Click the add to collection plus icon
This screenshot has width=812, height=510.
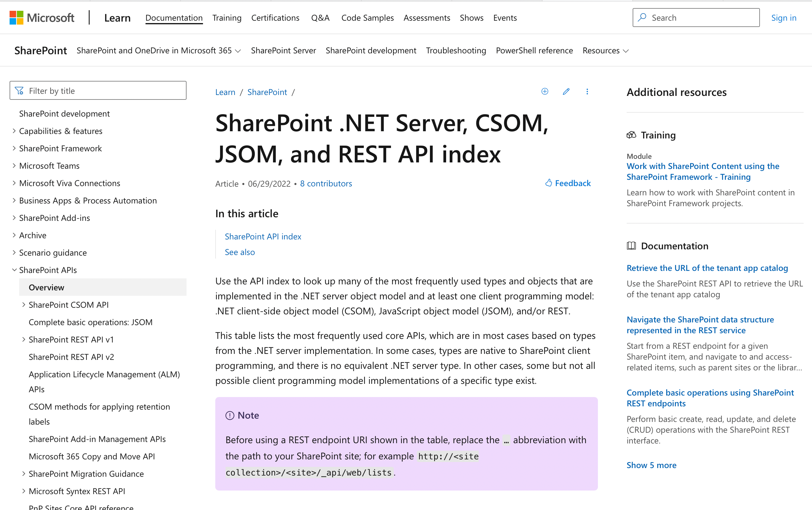click(x=545, y=91)
